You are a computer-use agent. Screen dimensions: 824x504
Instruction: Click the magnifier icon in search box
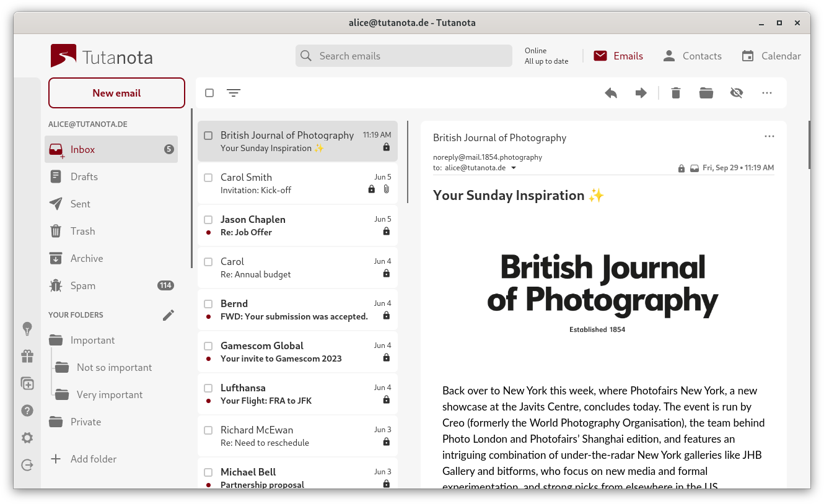pos(306,56)
